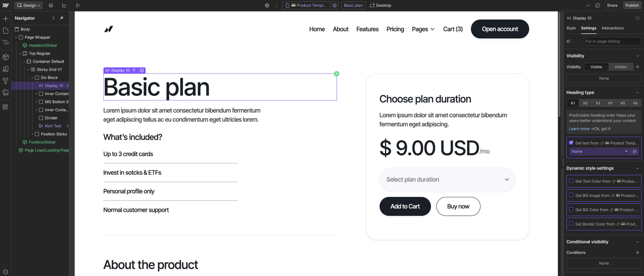The height and width of the screenshot is (276, 644).
Task: Enable Get BG Color from checkbox
Action: click(571, 209)
